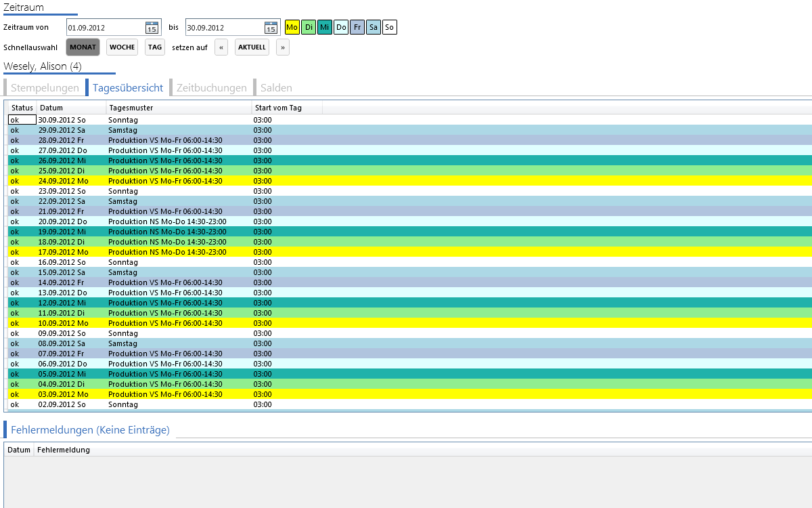Toggle the So weekday filter
Image resolution: width=812 pixels, height=508 pixels.
tap(390, 27)
